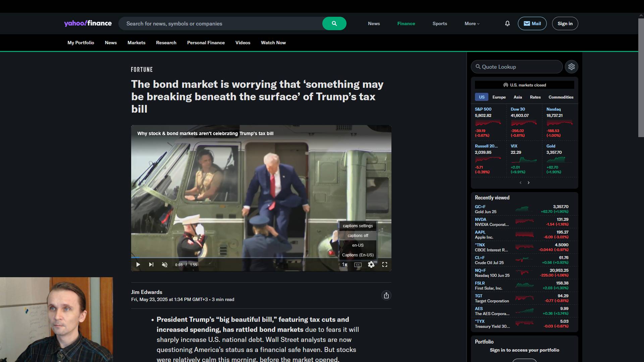Switch to Europe markets tab
Image resolution: width=644 pixels, height=362 pixels.
[499, 97]
